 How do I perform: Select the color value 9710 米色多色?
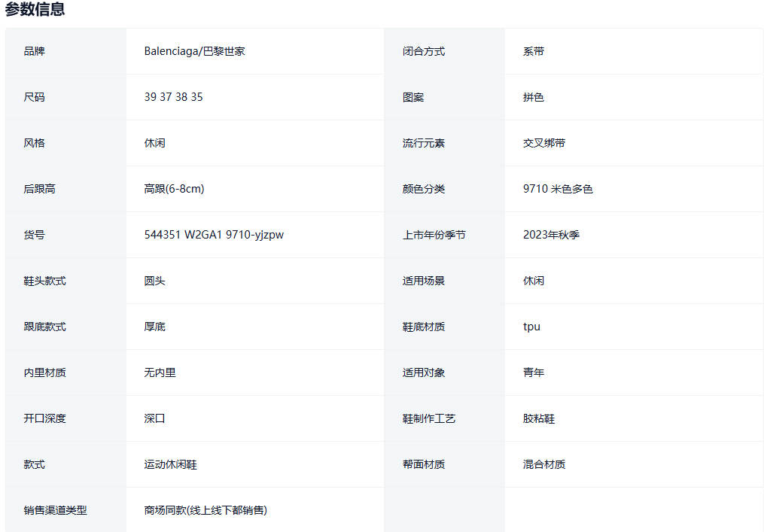pyautogui.click(x=558, y=189)
